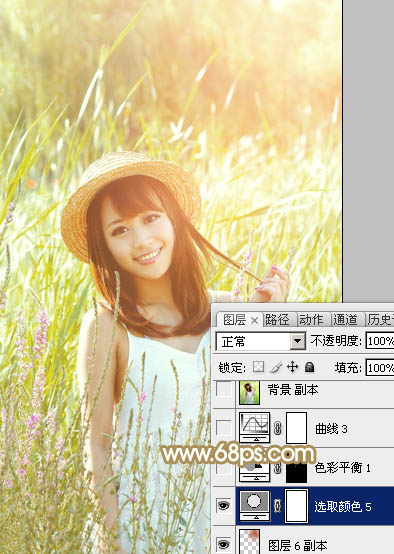Show the 曲线 3 layer
394x554 pixels.
(x=223, y=428)
